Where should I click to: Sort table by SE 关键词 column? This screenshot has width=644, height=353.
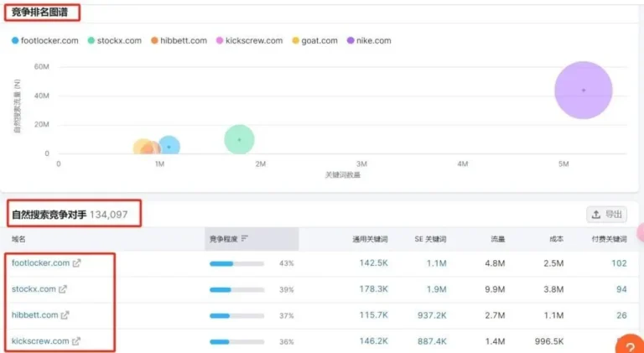click(x=430, y=239)
